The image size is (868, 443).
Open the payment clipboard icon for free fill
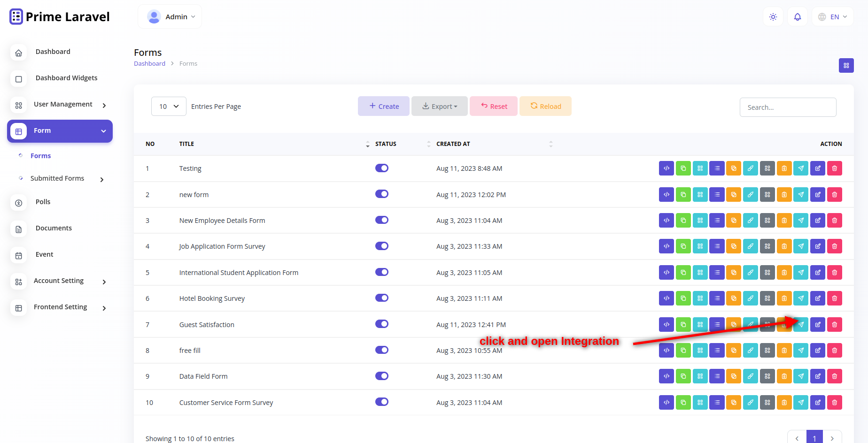pos(784,351)
